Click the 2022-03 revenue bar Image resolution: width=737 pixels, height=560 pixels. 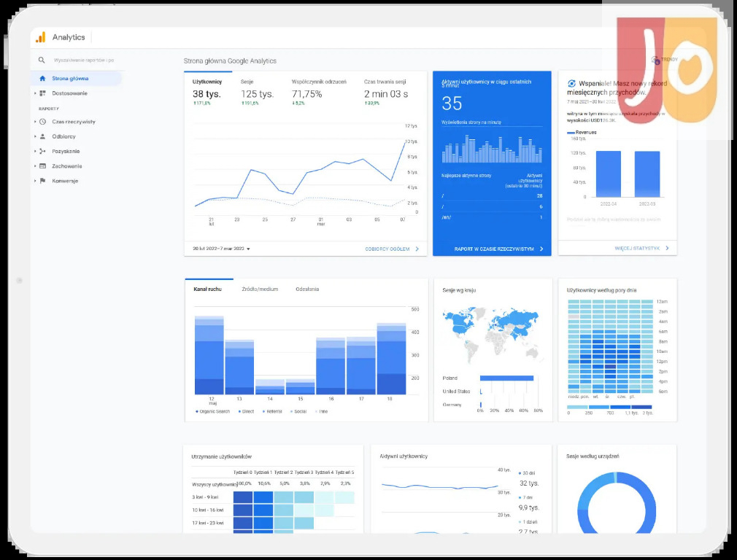[x=647, y=174]
